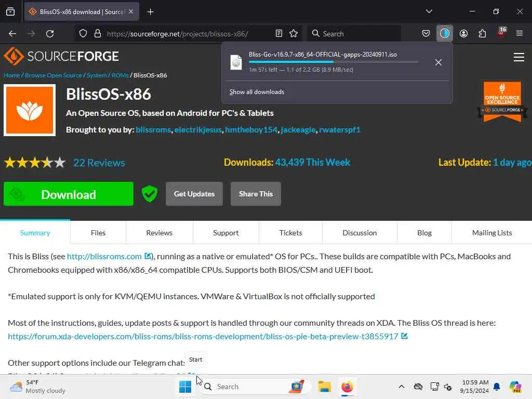Click the green Download button
532x399 pixels.
(69, 194)
